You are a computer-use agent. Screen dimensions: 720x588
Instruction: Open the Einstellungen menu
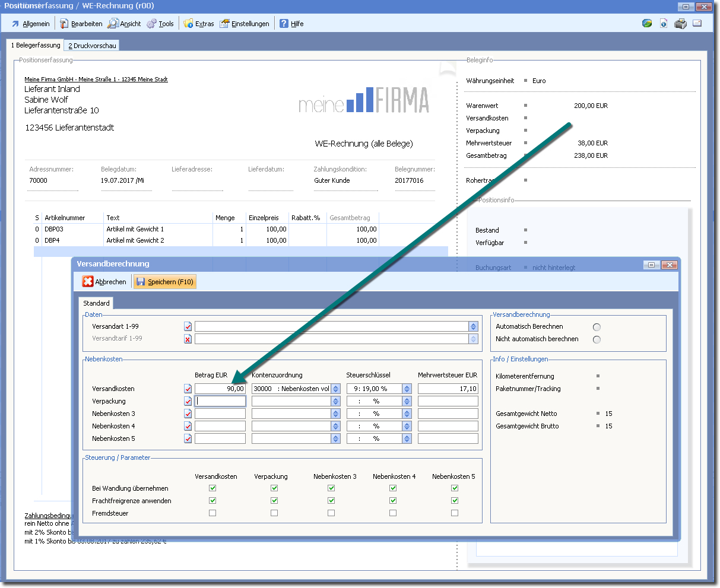coord(245,24)
